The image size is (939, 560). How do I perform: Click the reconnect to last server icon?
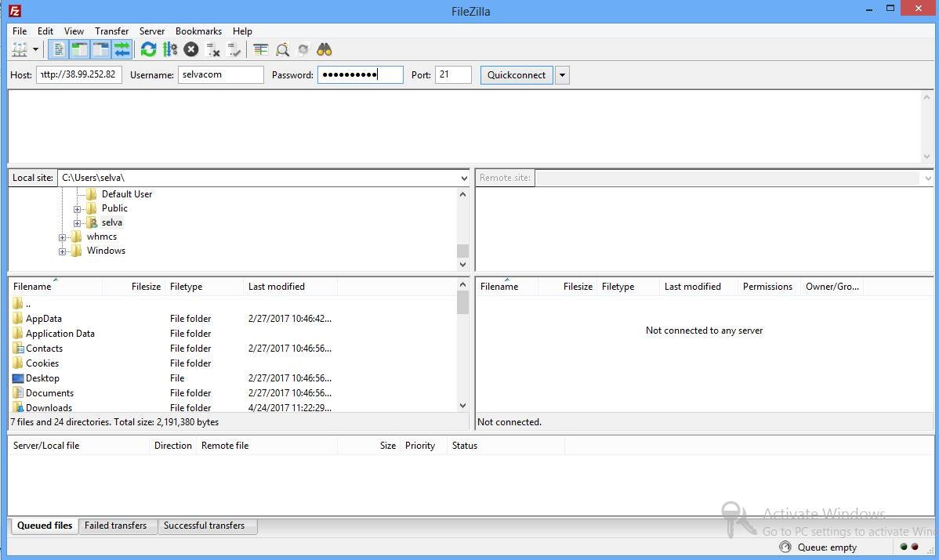pyautogui.click(x=234, y=49)
